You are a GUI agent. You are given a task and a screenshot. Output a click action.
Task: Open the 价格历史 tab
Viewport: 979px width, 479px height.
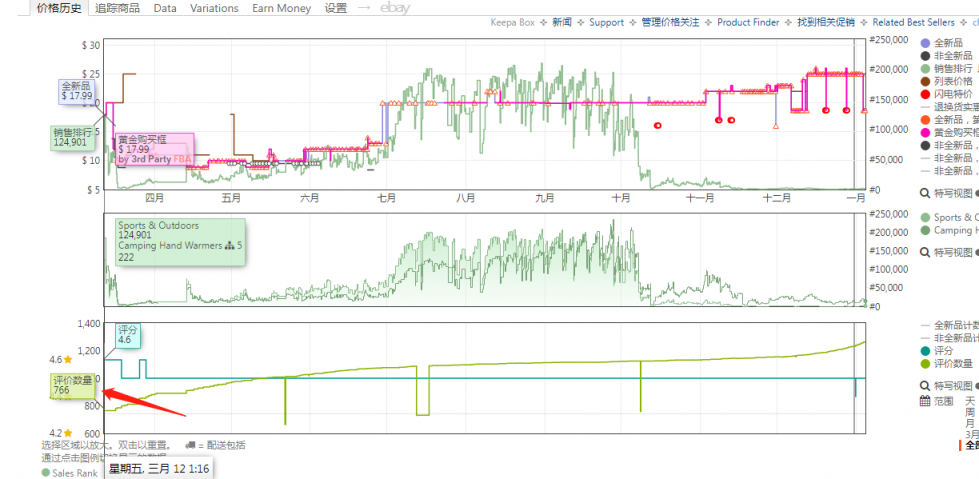pos(59,8)
